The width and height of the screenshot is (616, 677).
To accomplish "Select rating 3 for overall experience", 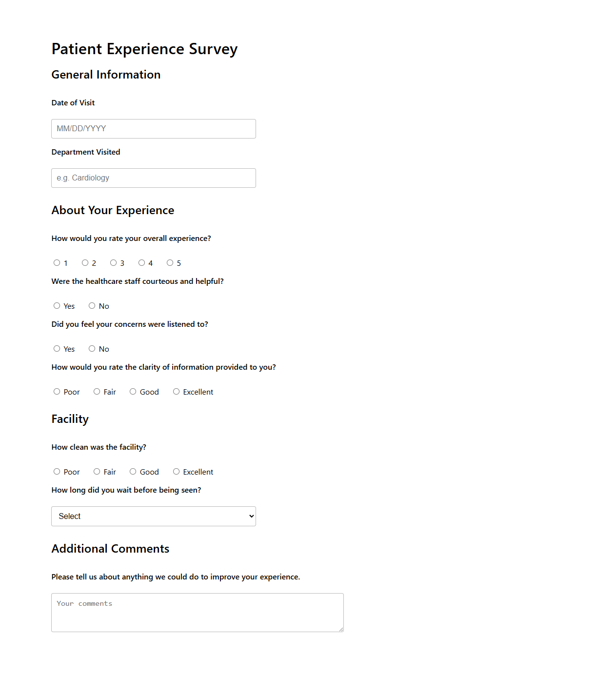I will (113, 262).
